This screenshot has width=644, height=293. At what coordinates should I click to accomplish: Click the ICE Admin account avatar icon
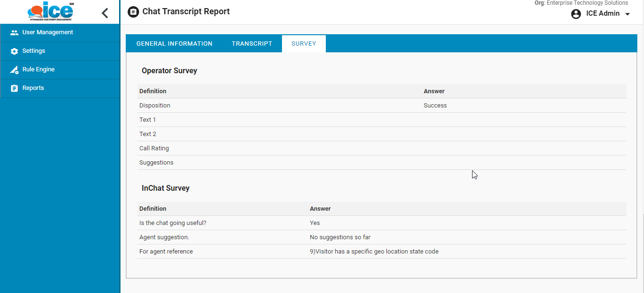(x=576, y=14)
